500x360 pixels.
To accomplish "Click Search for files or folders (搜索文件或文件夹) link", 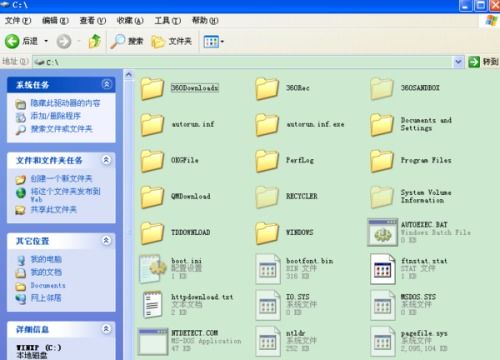I will [x=62, y=129].
